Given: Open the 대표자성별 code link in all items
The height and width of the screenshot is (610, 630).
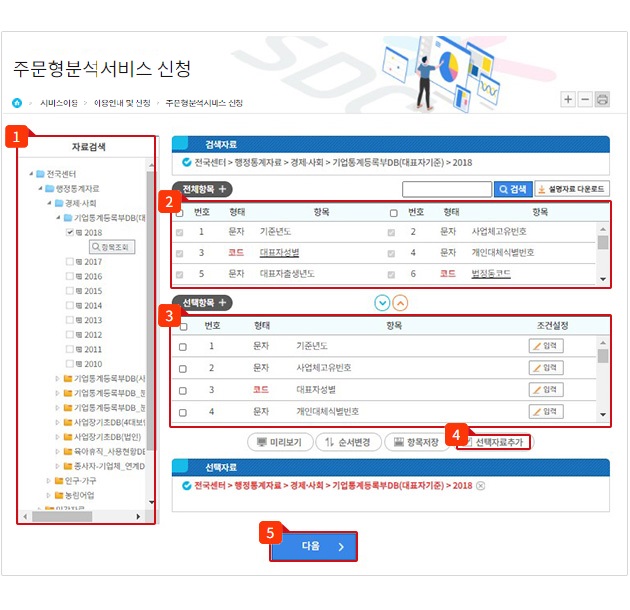Looking at the screenshot, I should coord(279,253).
